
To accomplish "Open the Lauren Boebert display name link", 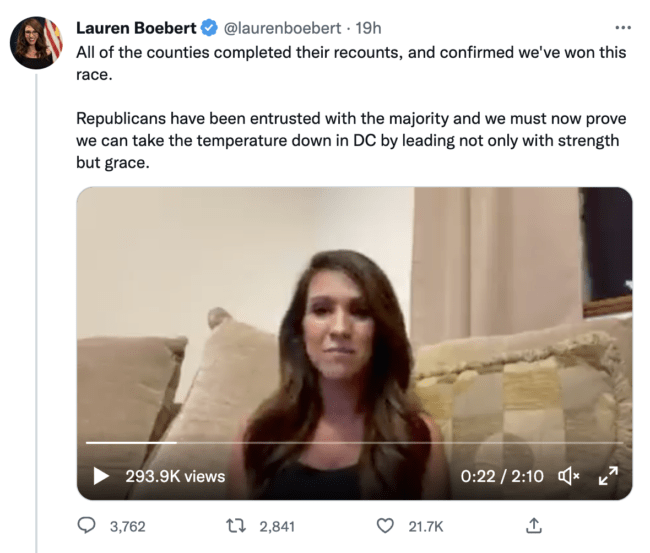I will pyautogui.click(x=136, y=28).
